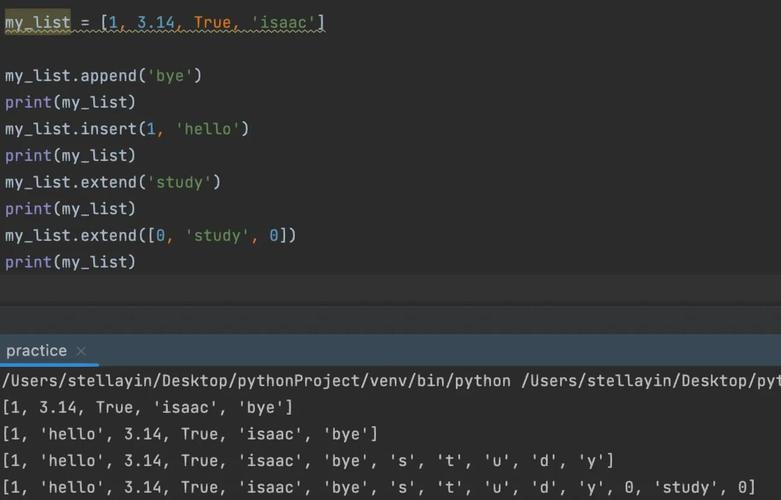
Task: Close the practice run tab
Action: pos(81,351)
